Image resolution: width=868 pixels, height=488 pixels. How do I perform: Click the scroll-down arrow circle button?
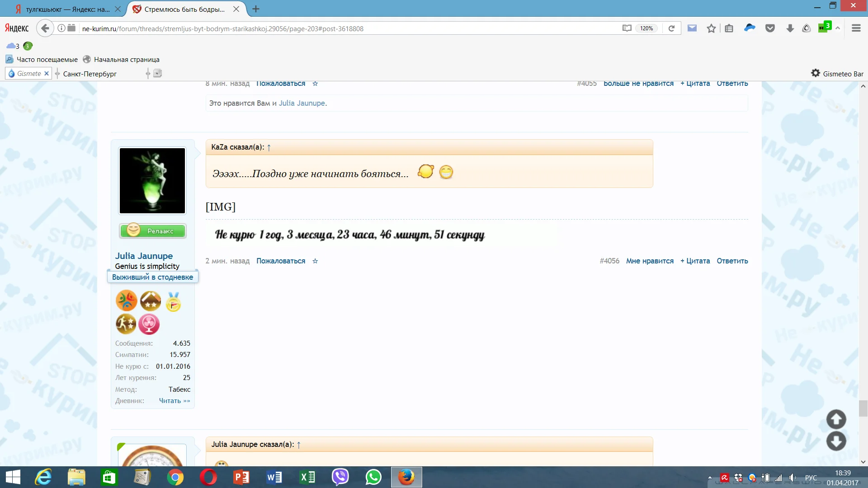point(836,441)
